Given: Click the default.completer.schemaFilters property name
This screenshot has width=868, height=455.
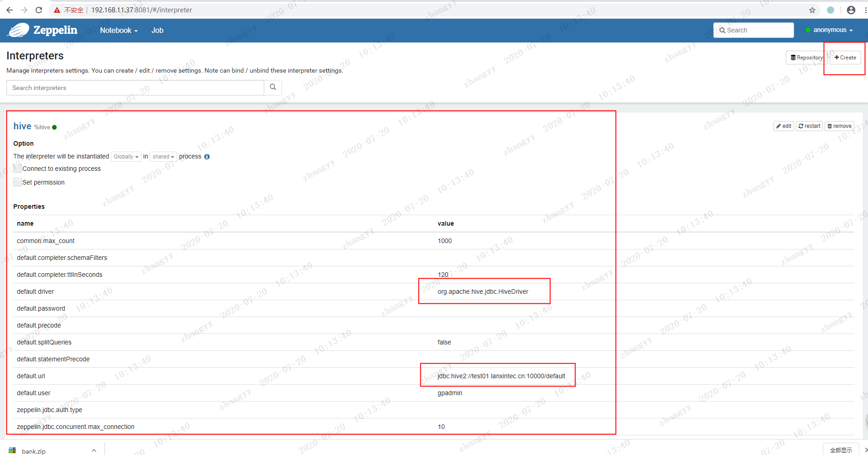Looking at the screenshot, I should 62,258.
